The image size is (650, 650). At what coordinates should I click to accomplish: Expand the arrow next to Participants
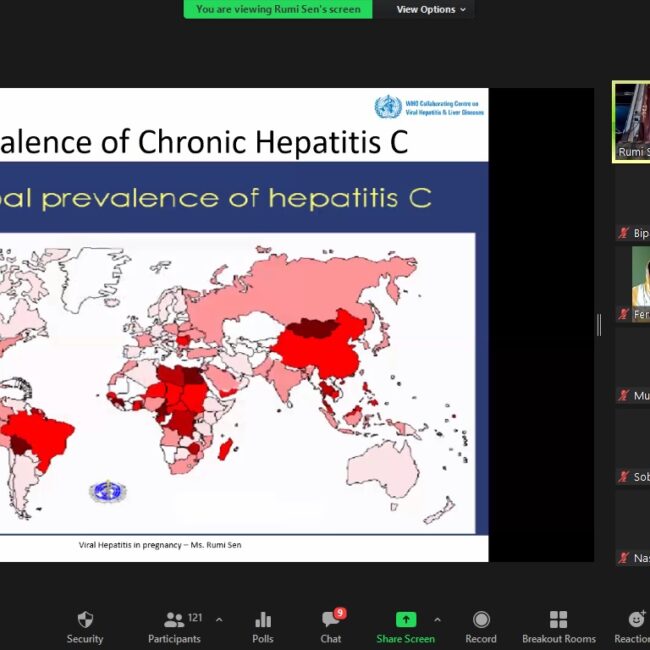pos(219,620)
